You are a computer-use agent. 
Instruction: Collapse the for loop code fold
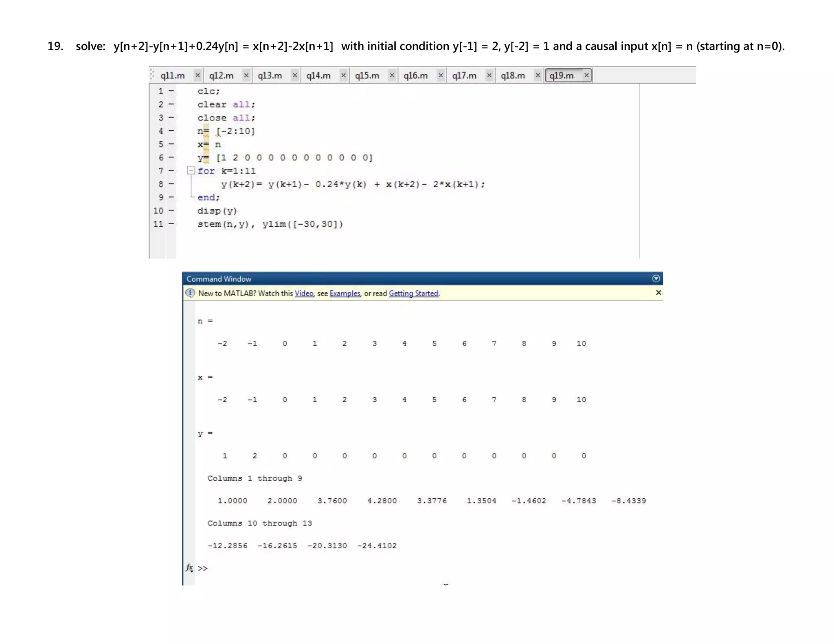click(191, 171)
